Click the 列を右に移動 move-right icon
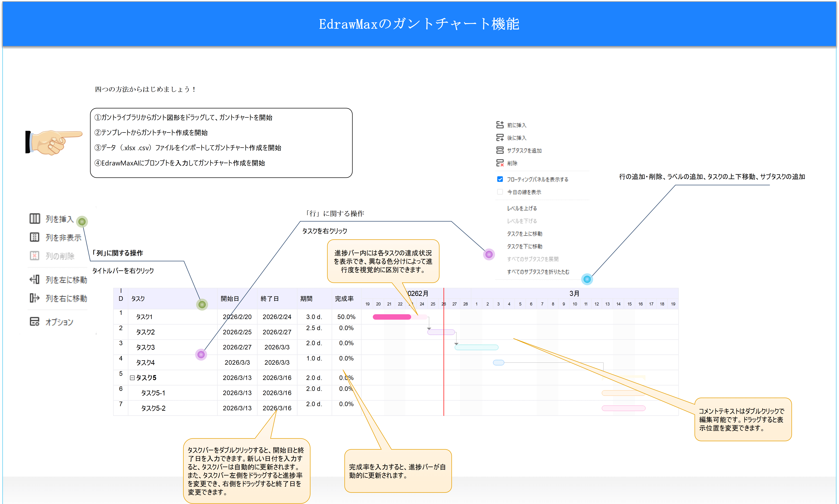Screen dimensions: 839x504 point(35,298)
